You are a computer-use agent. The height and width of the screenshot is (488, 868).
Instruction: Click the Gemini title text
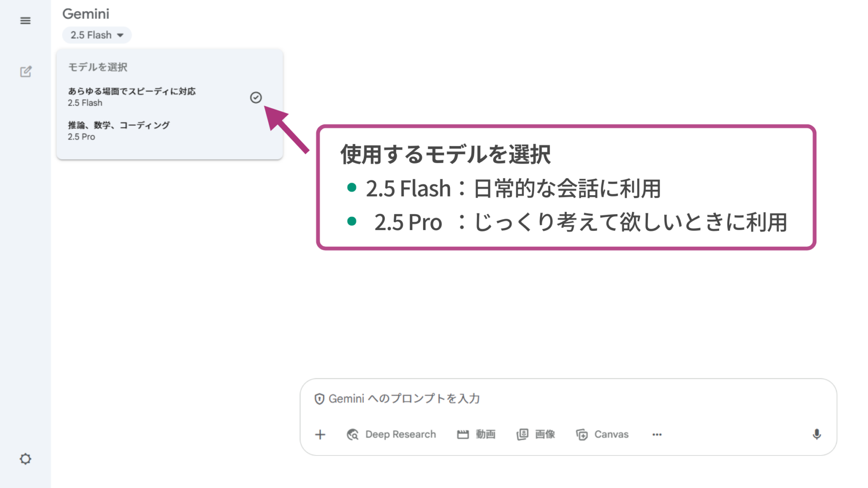86,14
